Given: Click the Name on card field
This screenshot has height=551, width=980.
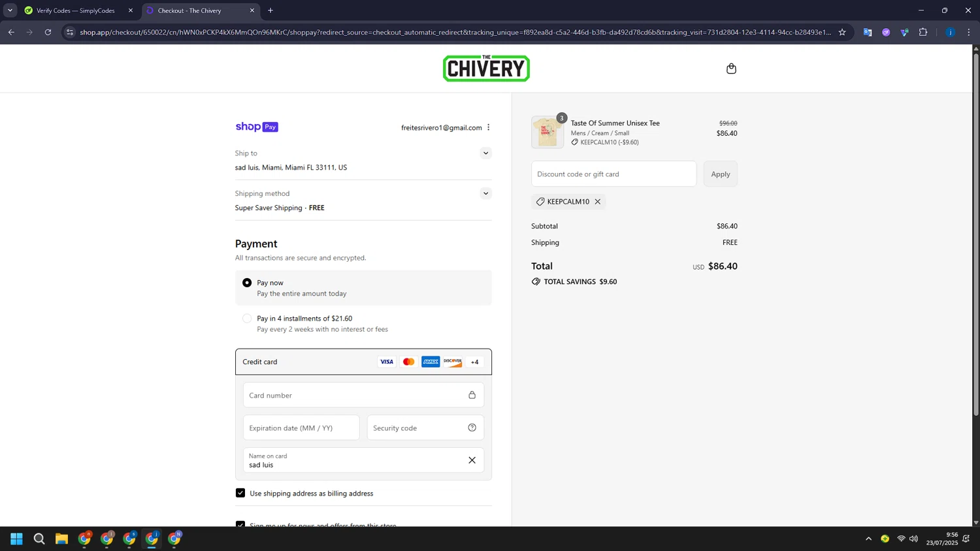Looking at the screenshot, I should click(363, 460).
